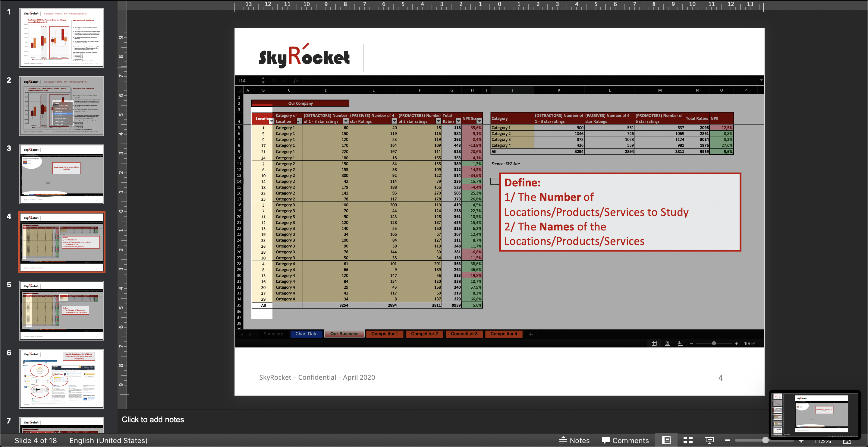Select Excel Page Break preview icon
The width and height of the screenshot is (868, 447).
coord(680,343)
